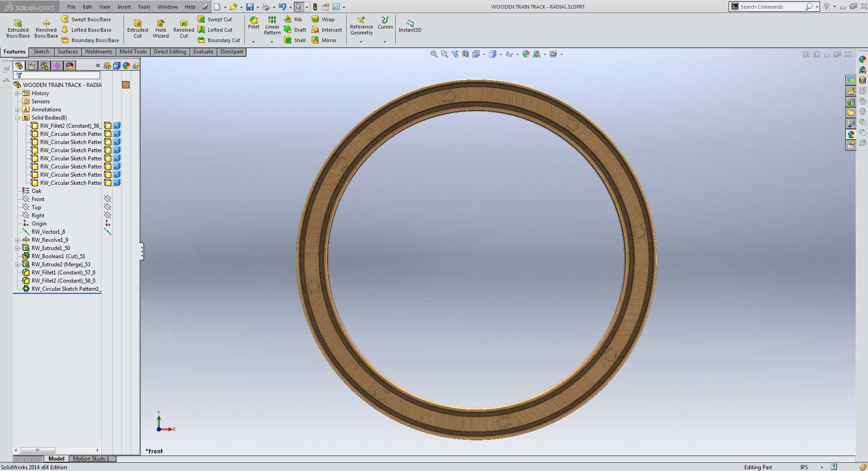Open the Insert menu
The image size is (868, 471).
124,7
